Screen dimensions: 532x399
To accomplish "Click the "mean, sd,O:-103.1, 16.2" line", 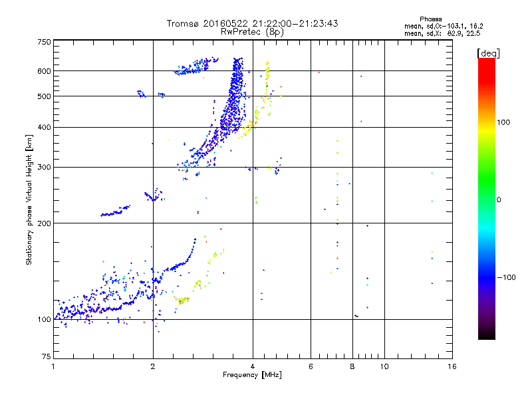I will click(444, 26).
